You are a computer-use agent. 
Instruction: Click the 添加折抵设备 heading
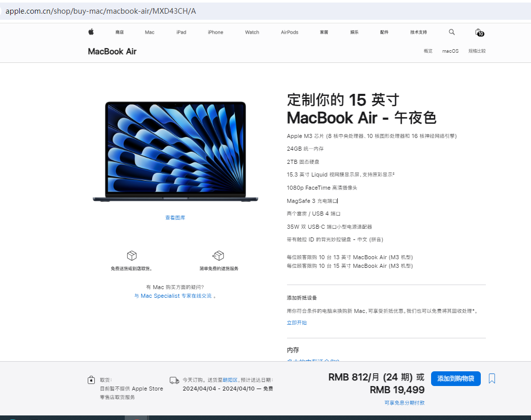[302, 298]
